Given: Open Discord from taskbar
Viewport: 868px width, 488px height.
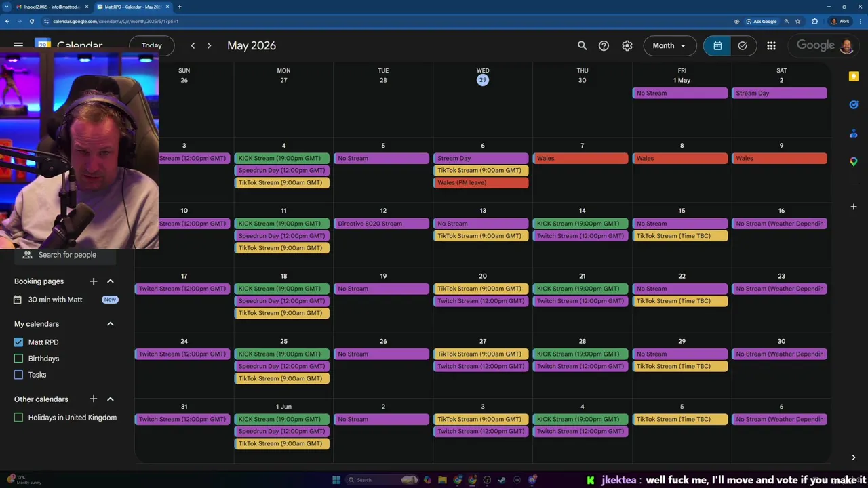Looking at the screenshot, I should 532,480.
